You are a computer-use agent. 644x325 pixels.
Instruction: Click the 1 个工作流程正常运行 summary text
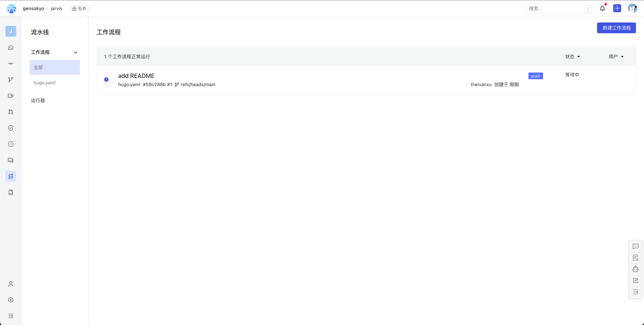tap(127, 57)
